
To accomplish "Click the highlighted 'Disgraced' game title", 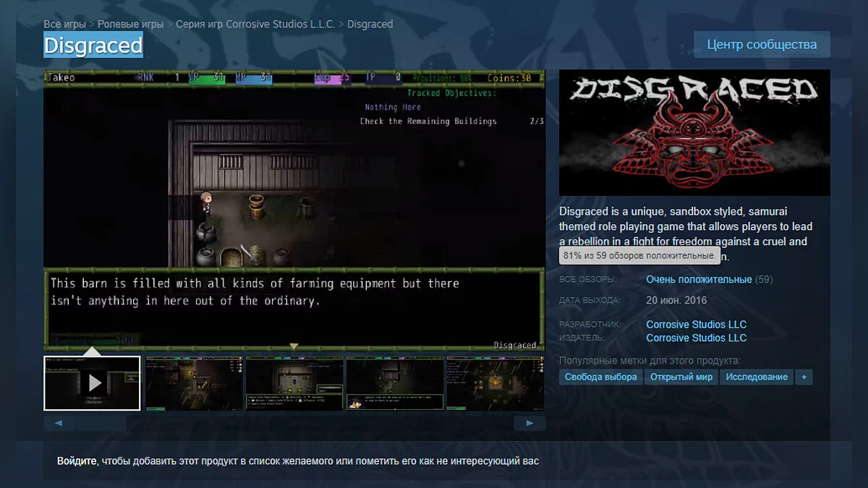I will coord(93,46).
